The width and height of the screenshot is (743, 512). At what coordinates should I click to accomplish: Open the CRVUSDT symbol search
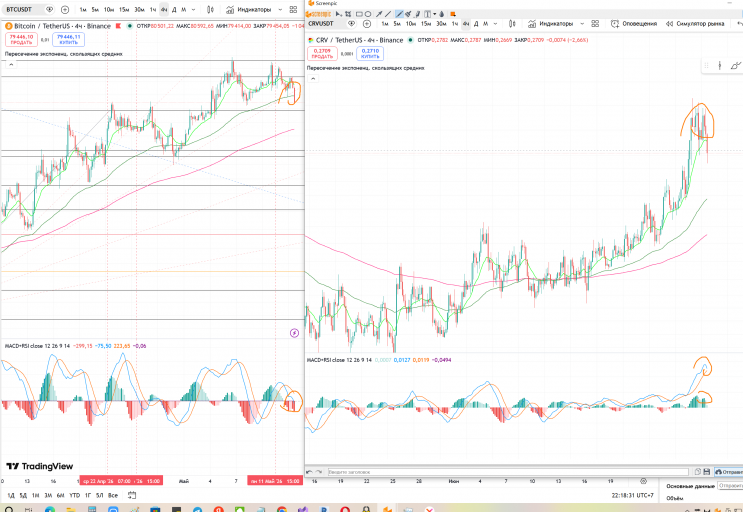pos(321,23)
